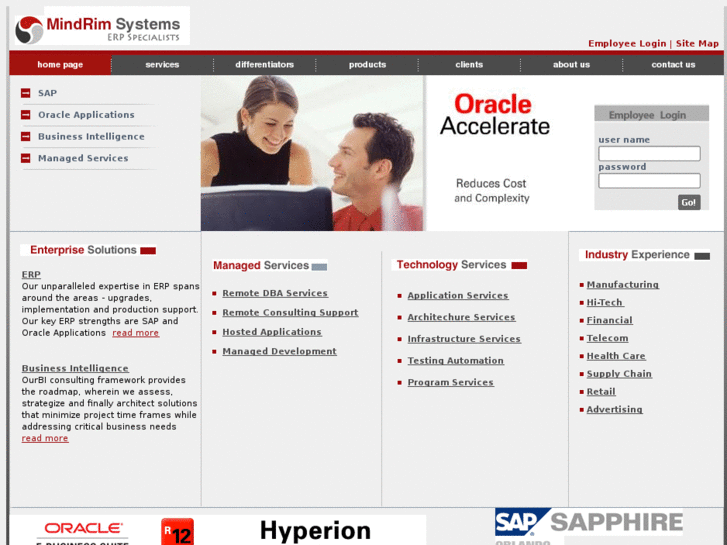Image resolution: width=727 pixels, height=545 pixels.
Task: Open Retail industry link
Action: 601,392
